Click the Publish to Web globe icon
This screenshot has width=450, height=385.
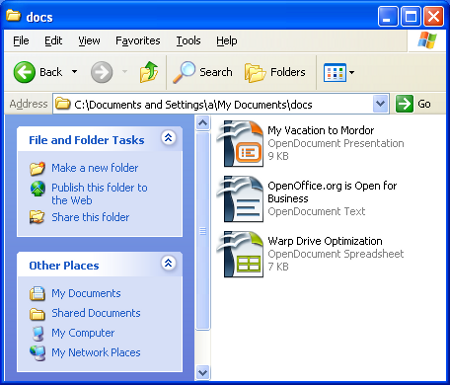[x=38, y=189]
